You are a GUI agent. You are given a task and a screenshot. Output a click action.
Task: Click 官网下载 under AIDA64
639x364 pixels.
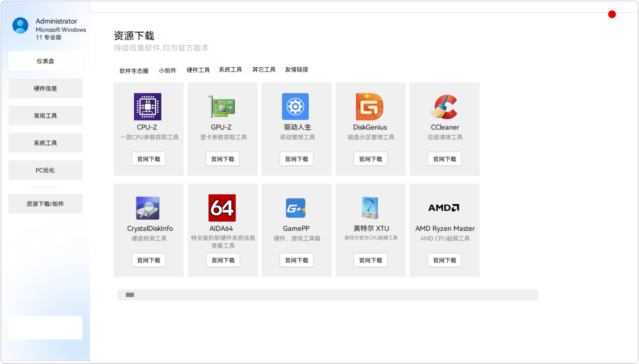pos(223,260)
